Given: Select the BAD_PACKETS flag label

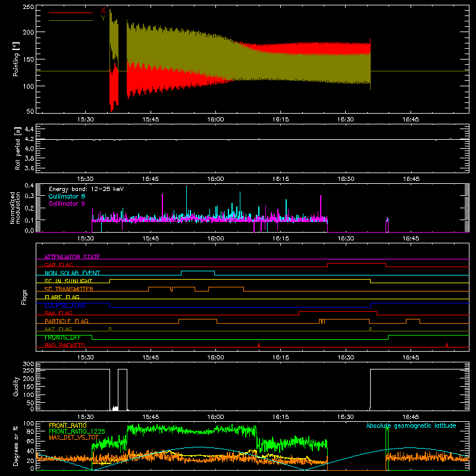Looking at the screenshot, I should coord(65,345).
